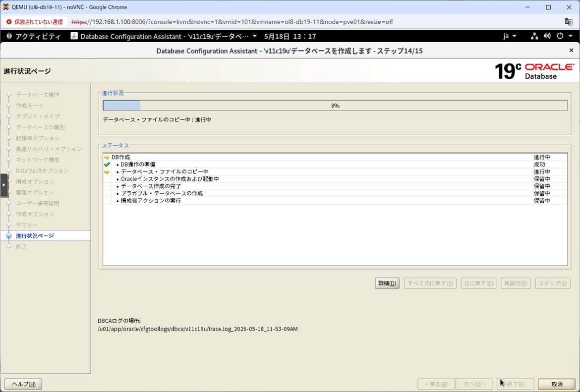
Task: Click the ヘルプ(H) button
Action: [x=23, y=384]
